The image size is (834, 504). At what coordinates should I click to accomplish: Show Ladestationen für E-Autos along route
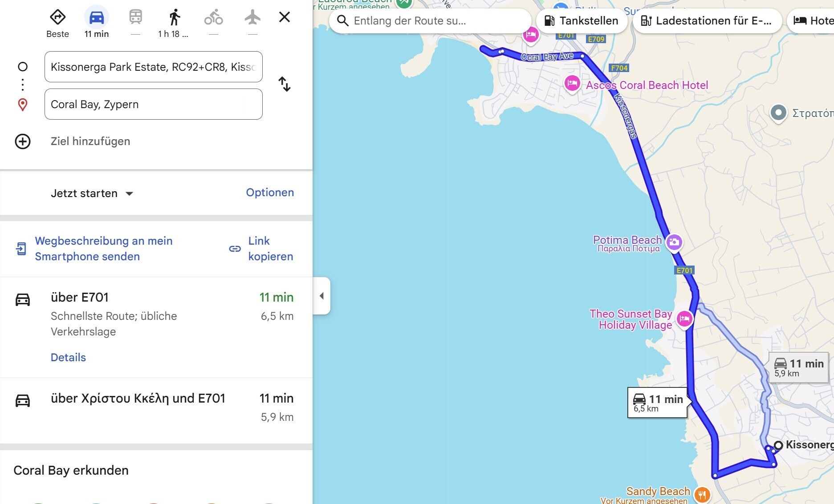(x=707, y=21)
